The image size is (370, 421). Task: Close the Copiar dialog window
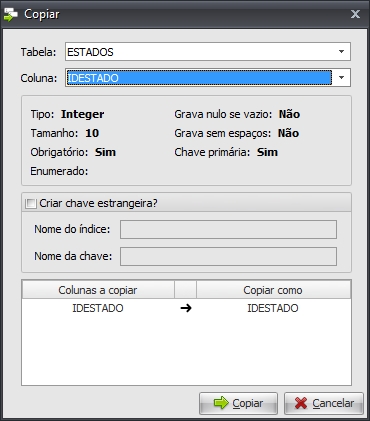click(355, 14)
